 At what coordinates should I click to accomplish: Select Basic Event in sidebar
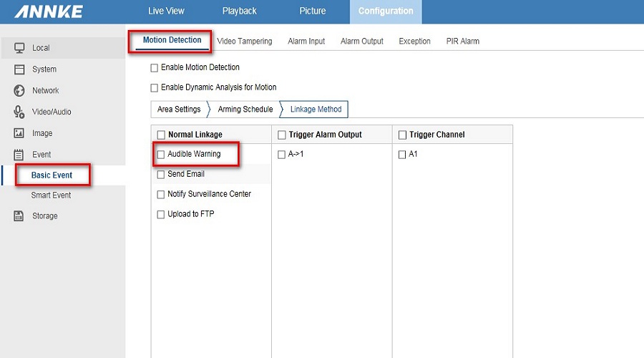(52, 175)
